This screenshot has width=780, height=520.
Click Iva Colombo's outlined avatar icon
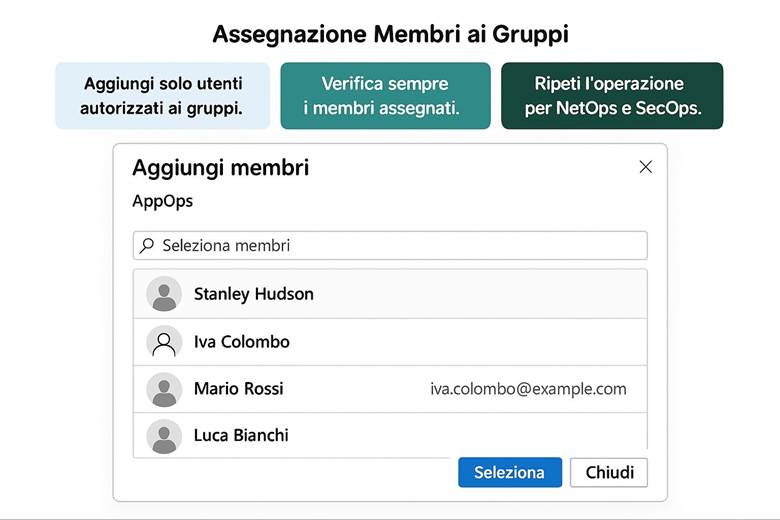tap(164, 342)
